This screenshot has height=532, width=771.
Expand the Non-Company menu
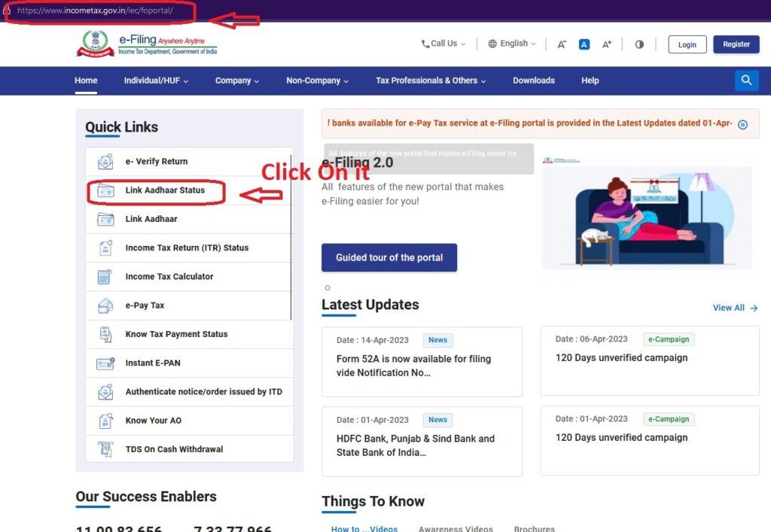pos(317,81)
